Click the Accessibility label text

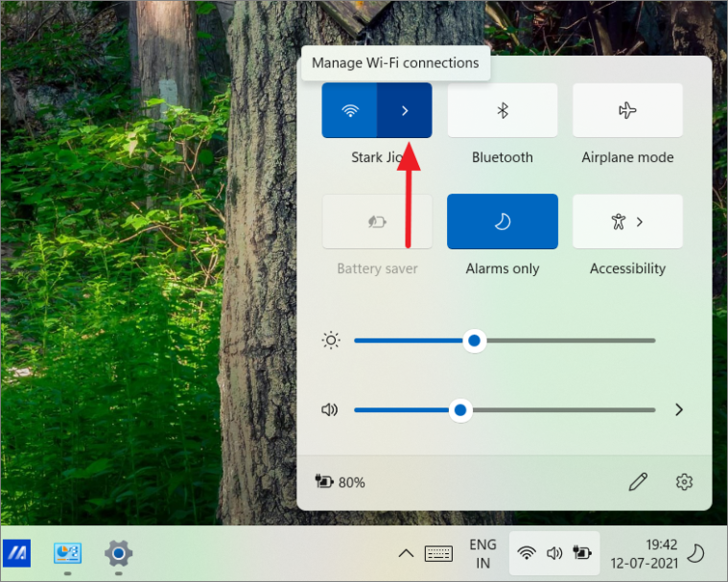coord(627,268)
